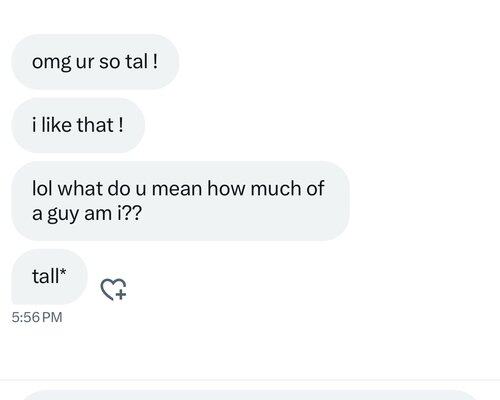
Task: Add a reaction with the heart-plus icon
Action: click(x=114, y=289)
